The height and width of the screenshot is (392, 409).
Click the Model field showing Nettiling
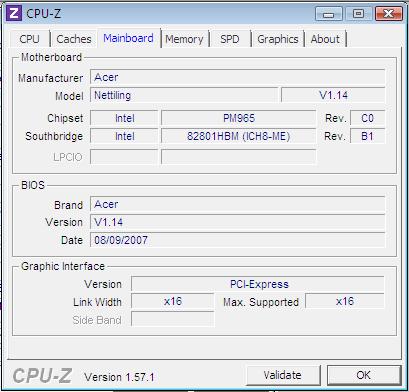184,95
